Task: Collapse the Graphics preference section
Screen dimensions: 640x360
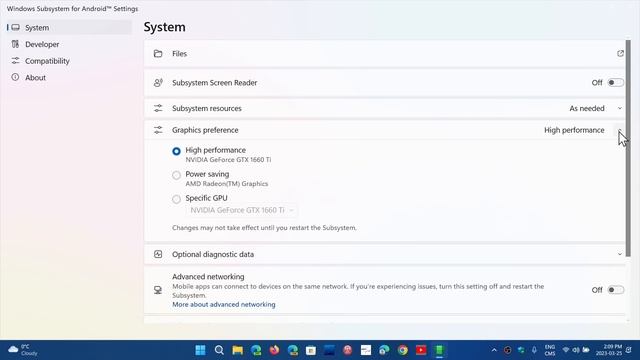Action: point(620,130)
